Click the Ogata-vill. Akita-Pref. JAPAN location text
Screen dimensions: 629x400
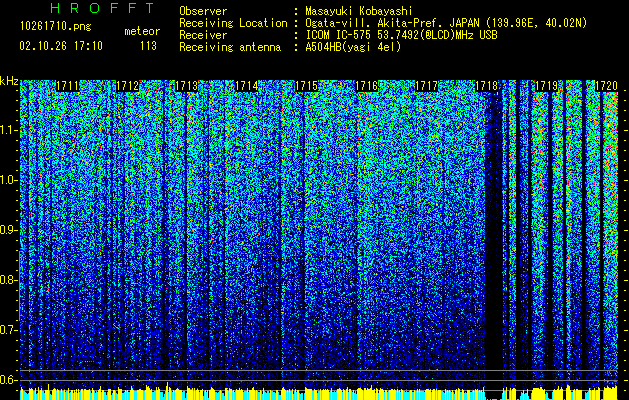[446, 23]
